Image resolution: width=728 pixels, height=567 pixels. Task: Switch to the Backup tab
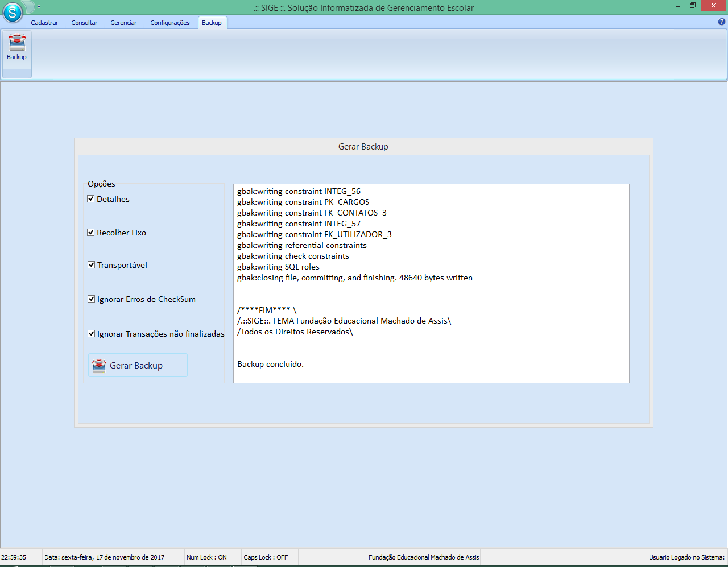(x=212, y=23)
